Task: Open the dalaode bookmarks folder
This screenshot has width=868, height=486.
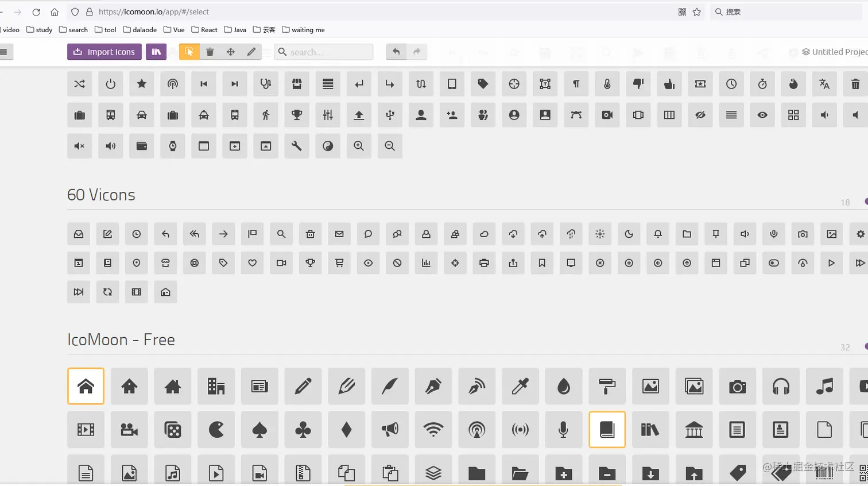Action: point(140,29)
